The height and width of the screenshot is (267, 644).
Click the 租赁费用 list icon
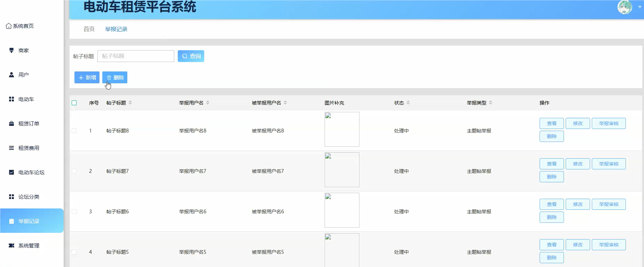tap(11, 148)
